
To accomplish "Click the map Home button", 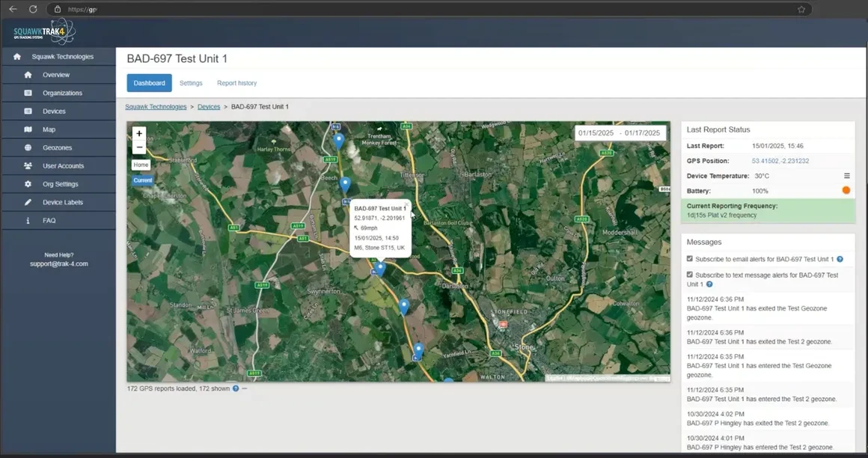I will [x=141, y=165].
